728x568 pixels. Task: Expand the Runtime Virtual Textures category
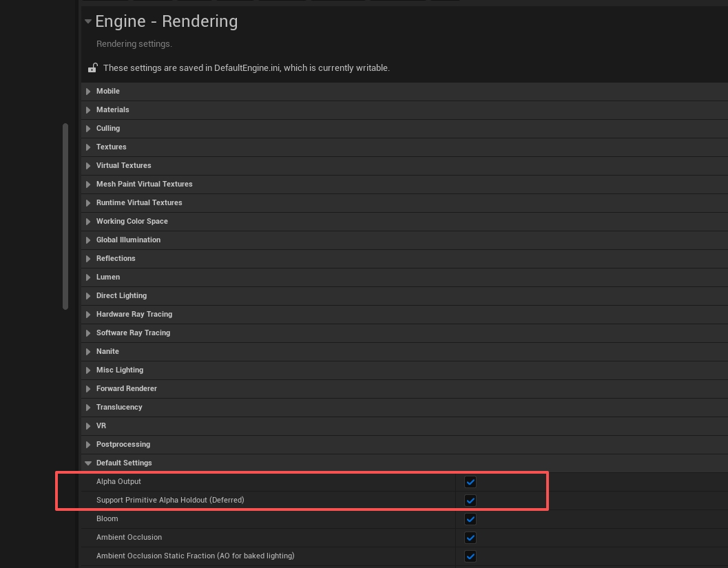[x=88, y=203]
